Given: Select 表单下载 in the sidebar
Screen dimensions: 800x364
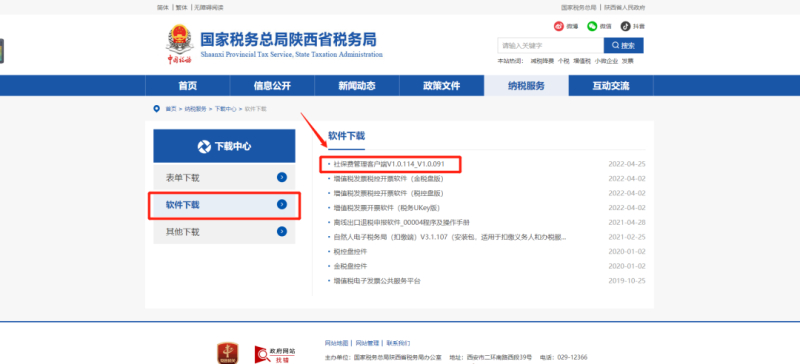Looking at the screenshot, I should click(224, 178).
